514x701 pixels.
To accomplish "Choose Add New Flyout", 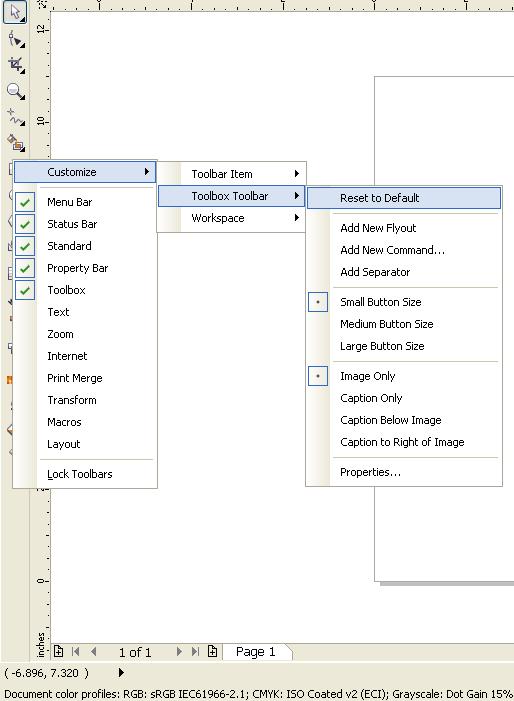I will tap(404, 228).
